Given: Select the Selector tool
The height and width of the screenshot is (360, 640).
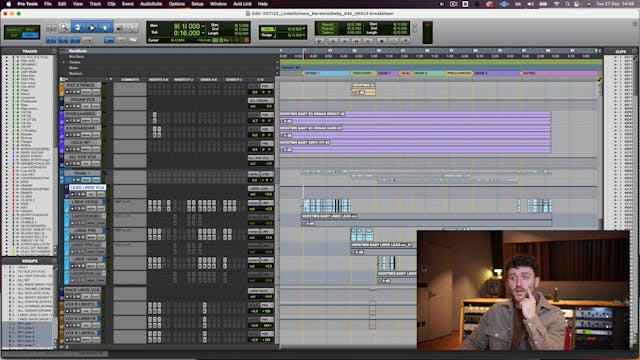Looking at the screenshot, I should [x=91, y=28].
